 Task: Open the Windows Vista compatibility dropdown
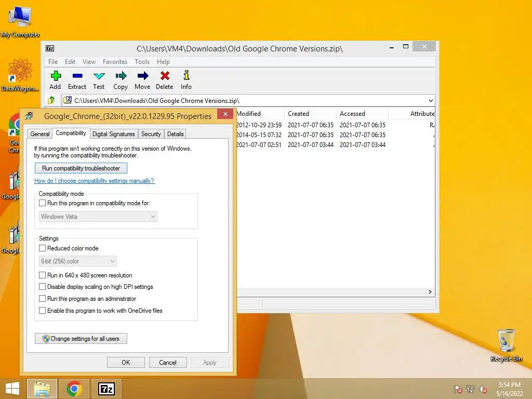point(98,217)
